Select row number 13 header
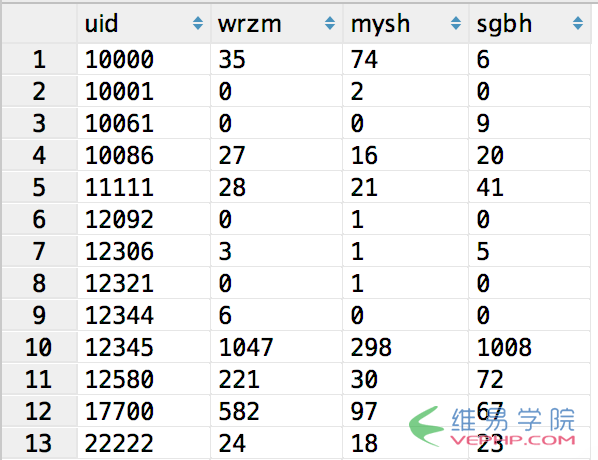 [39, 444]
